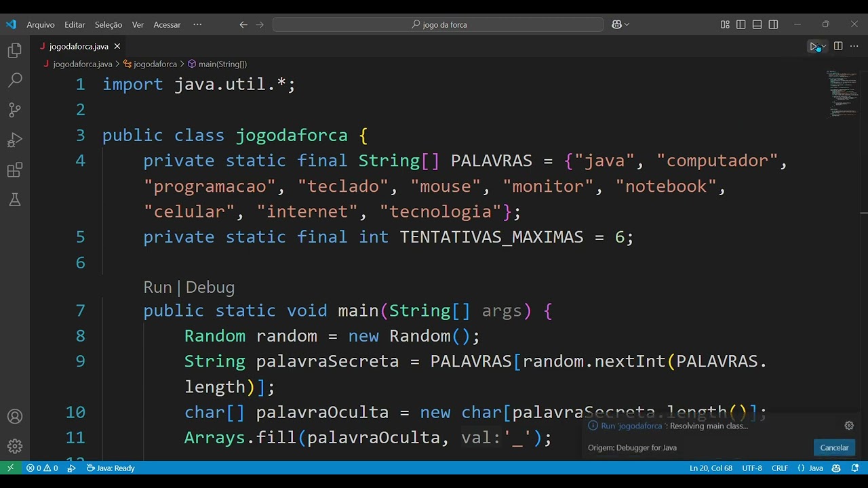
Task: Open the Search view in activity bar
Action: 15,80
